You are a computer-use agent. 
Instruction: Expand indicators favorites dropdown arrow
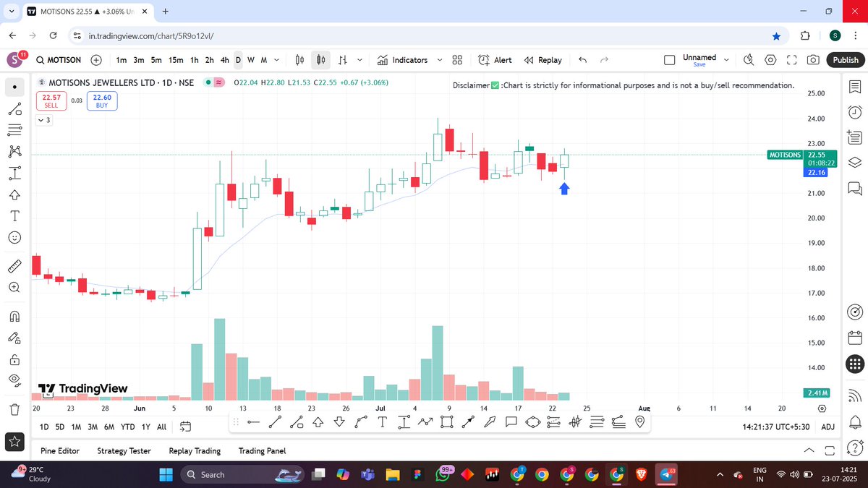(439, 60)
